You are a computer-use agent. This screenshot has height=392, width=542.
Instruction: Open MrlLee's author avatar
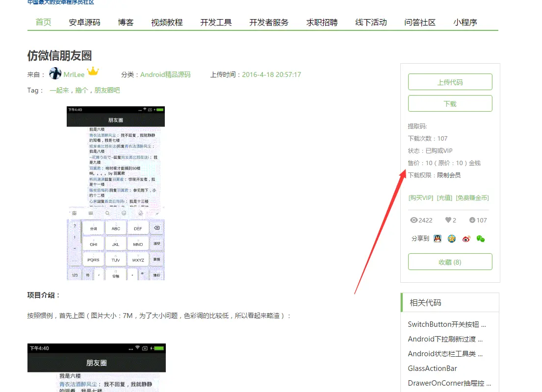55,73
